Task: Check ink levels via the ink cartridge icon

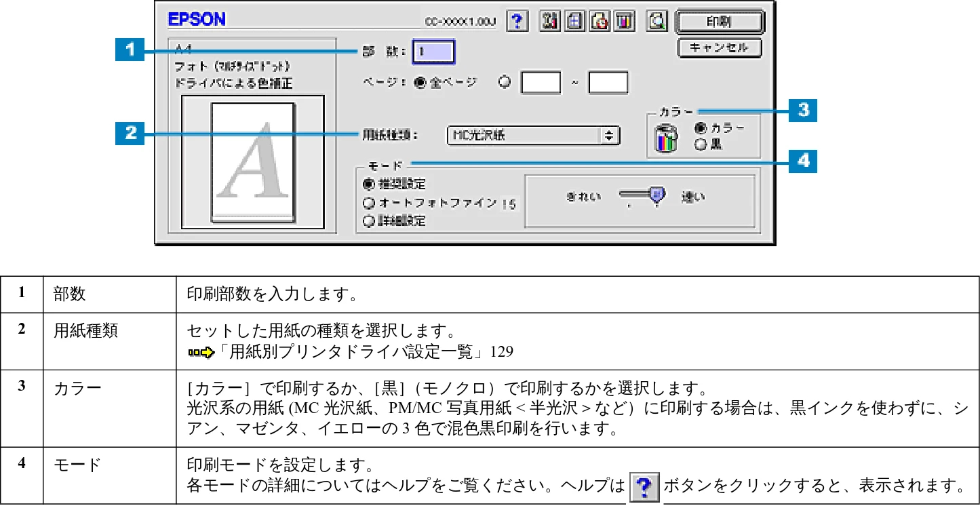Action: pyautogui.click(x=625, y=21)
